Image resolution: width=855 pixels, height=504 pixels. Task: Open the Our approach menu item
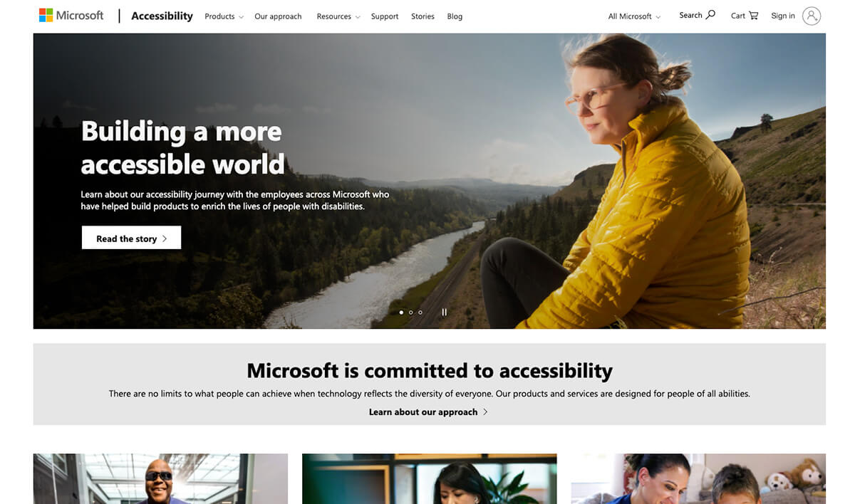click(x=278, y=16)
